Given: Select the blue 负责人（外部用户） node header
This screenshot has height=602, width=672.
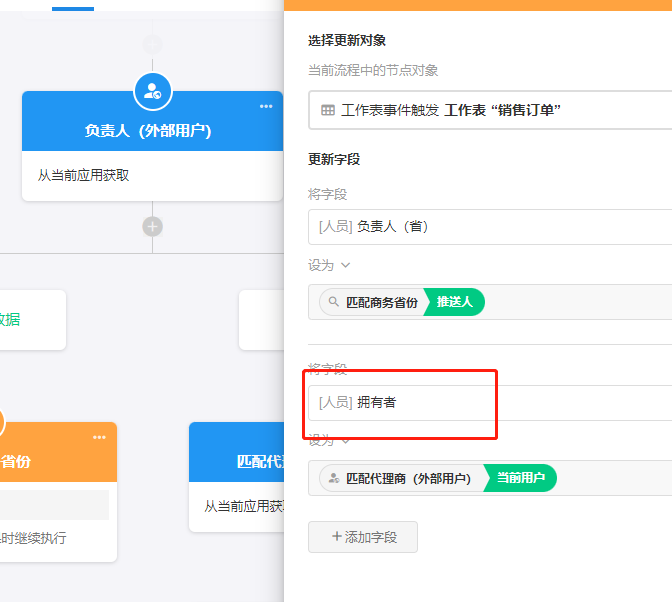Looking at the screenshot, I should click(x=148, y=131).
